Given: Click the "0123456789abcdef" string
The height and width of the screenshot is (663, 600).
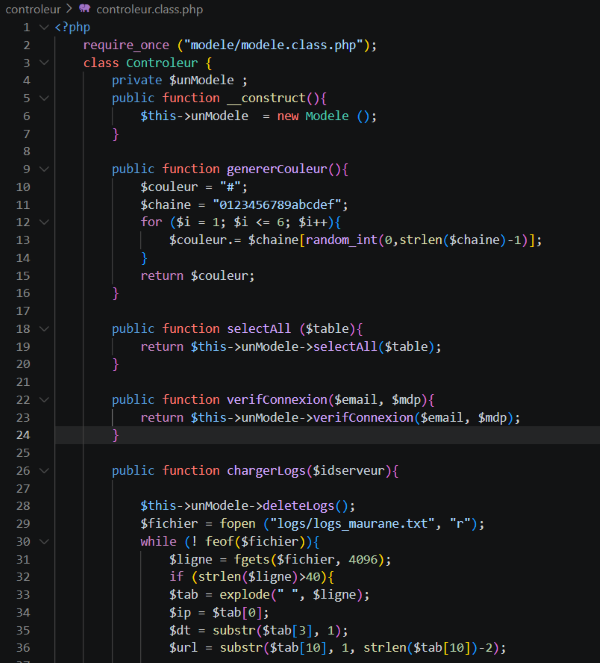Looking at the screenshot, I should 277,205.
